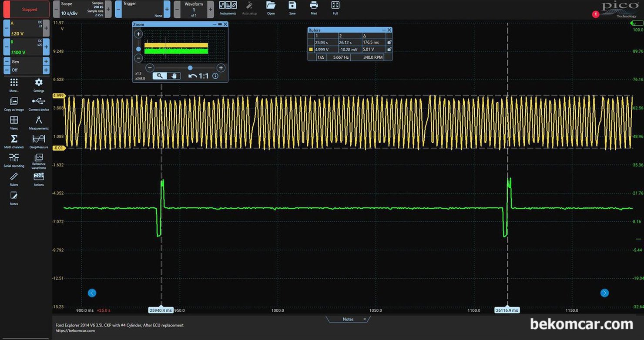644x340 pixels.
Task: Click the Auto setup wand icon
Action: (249, 8)
